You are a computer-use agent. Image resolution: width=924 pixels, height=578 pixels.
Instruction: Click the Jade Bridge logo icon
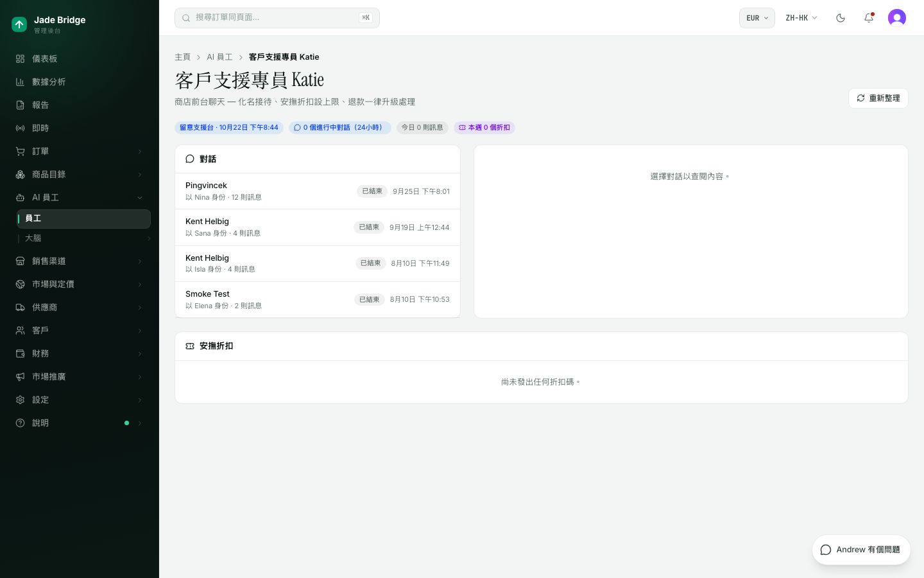click(x=19, y=24)
